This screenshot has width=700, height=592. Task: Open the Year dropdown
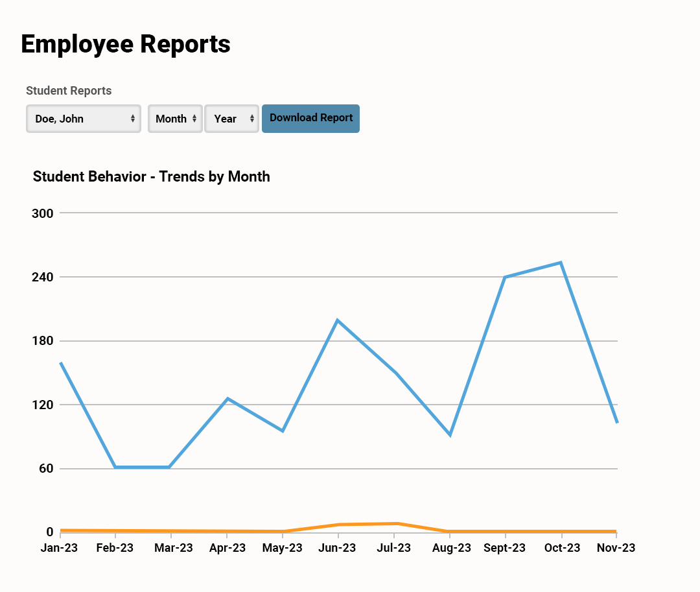[x=231, y=119]
